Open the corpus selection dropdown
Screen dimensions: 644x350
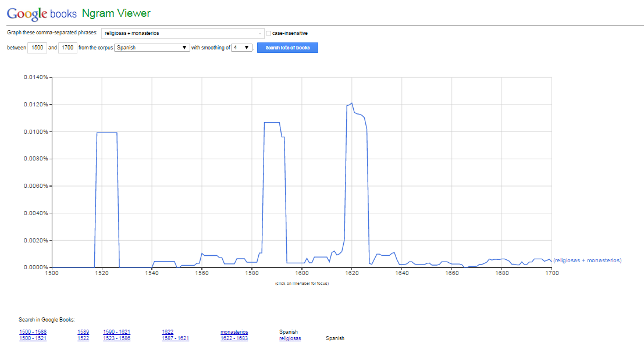pyautogui.click(x=151, y=48)
